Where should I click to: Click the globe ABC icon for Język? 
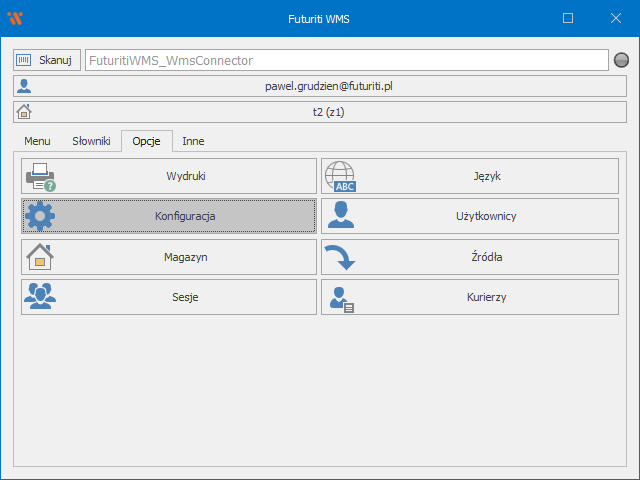[x=340, y=177]
